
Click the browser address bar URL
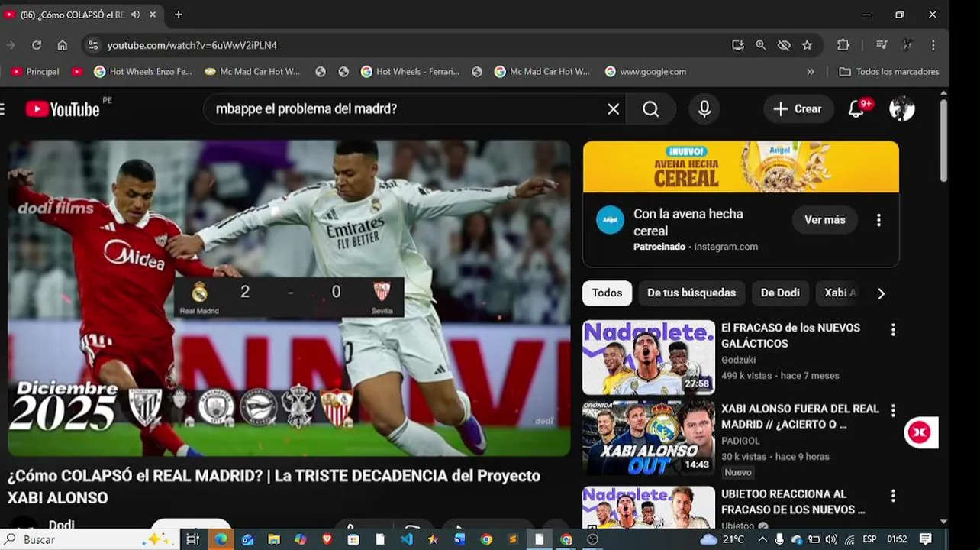(x=192, y=45)
